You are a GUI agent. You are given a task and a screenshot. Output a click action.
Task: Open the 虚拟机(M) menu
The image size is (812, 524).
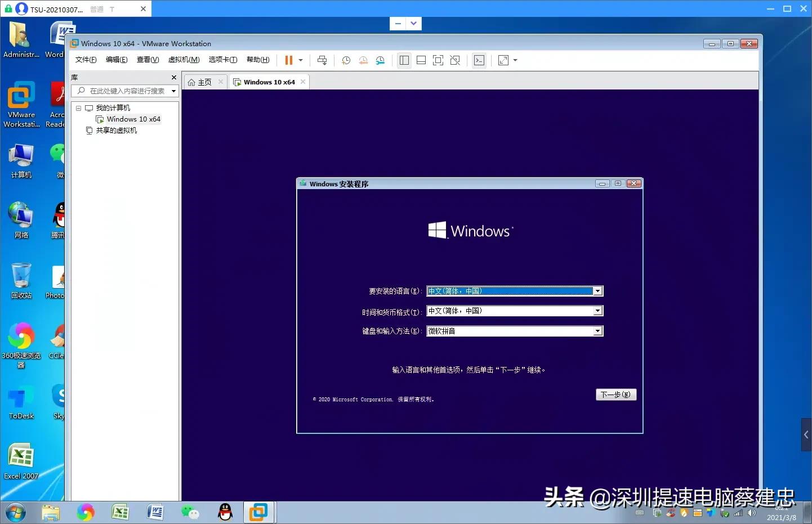coord(184,60)
